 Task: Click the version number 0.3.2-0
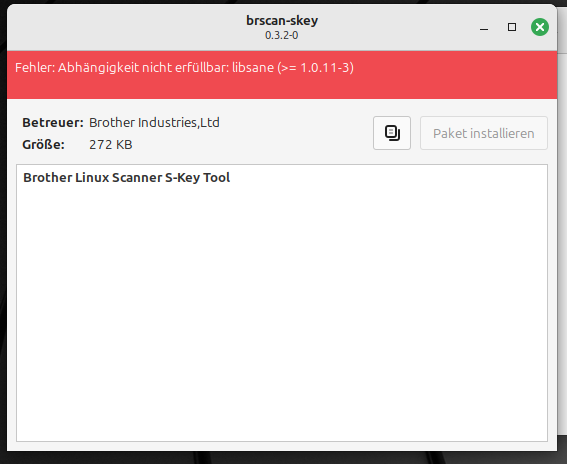(x=282, y=35)
